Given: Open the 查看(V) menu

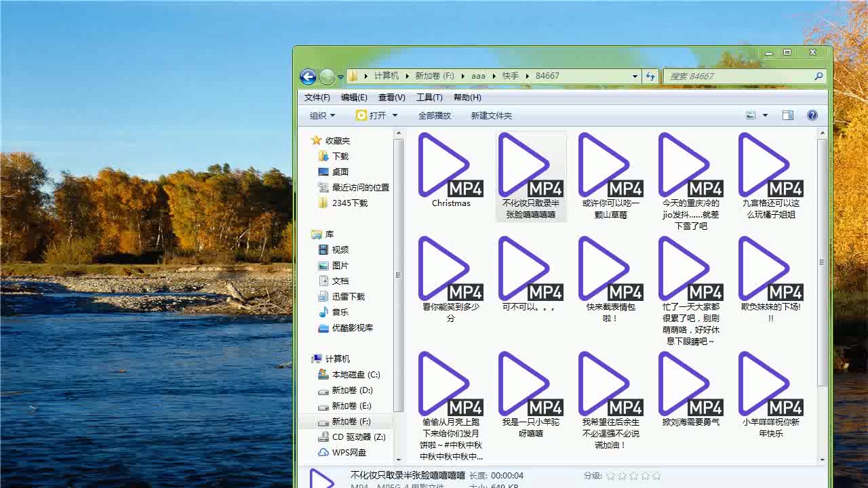Looking at the screenshot, I should [x=392, y=97].
